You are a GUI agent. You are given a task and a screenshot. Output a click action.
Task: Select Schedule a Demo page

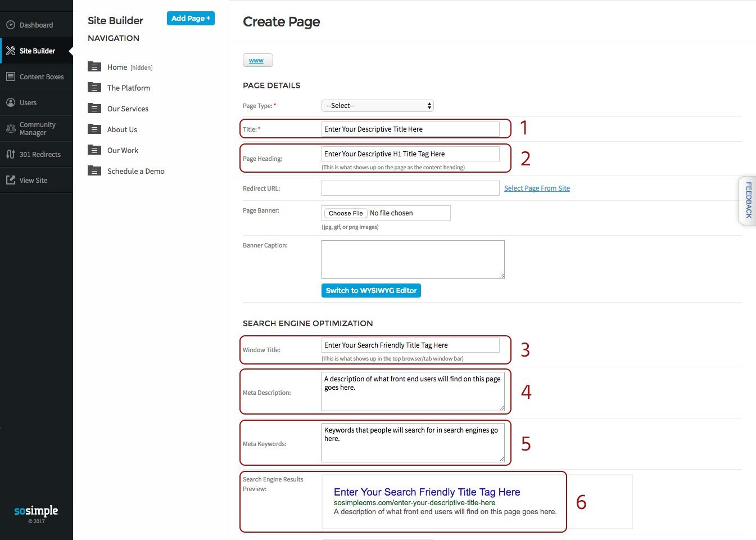(136, 171)
